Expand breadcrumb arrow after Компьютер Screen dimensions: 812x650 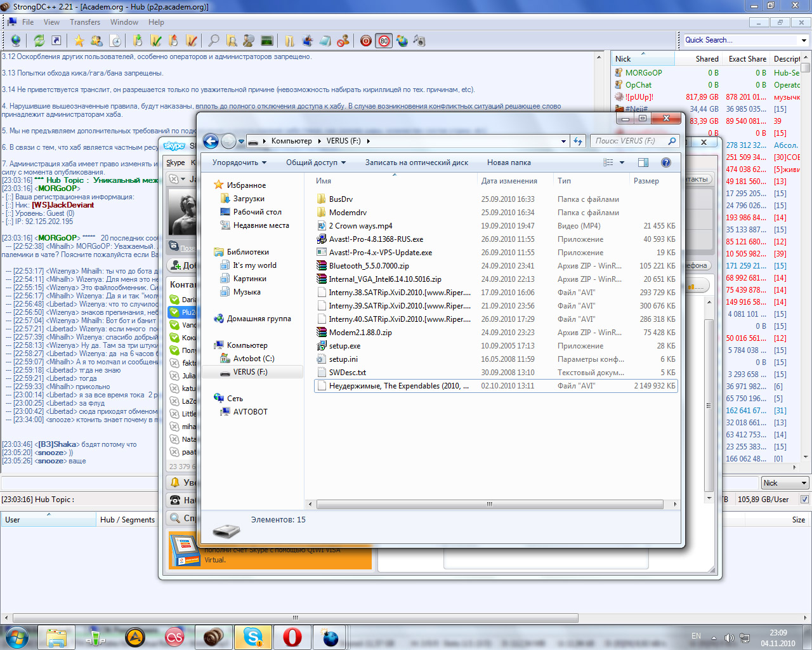pyautogui.click(x=320, y=141)
